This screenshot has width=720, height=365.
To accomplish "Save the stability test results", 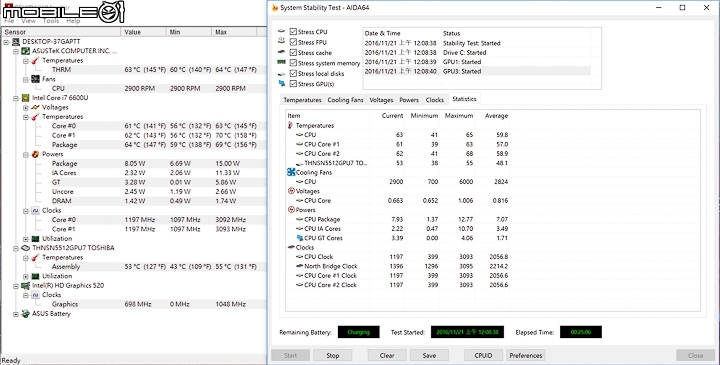I will [429, 355].
